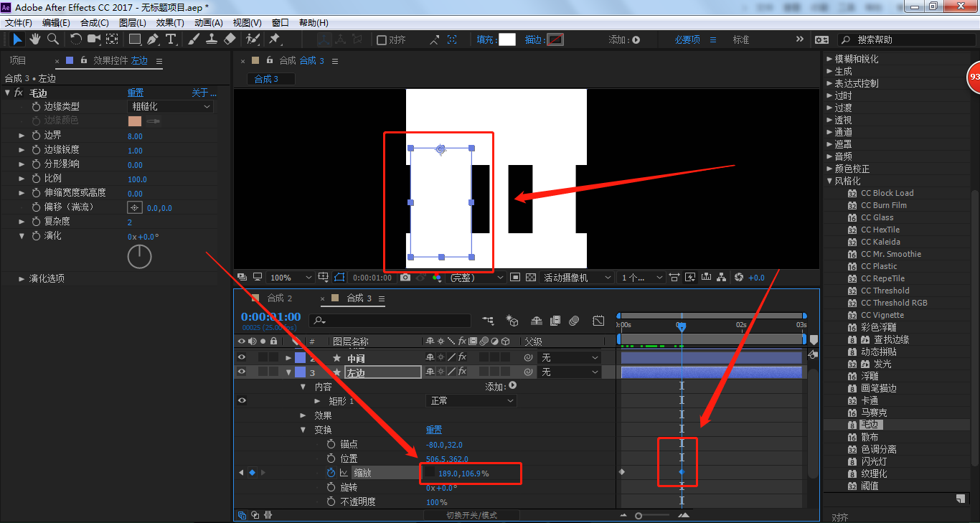Viewport: 980px width, 523px height.
Task: Select the Zoom magnifier tool
Action: click(x=53, y=39)
